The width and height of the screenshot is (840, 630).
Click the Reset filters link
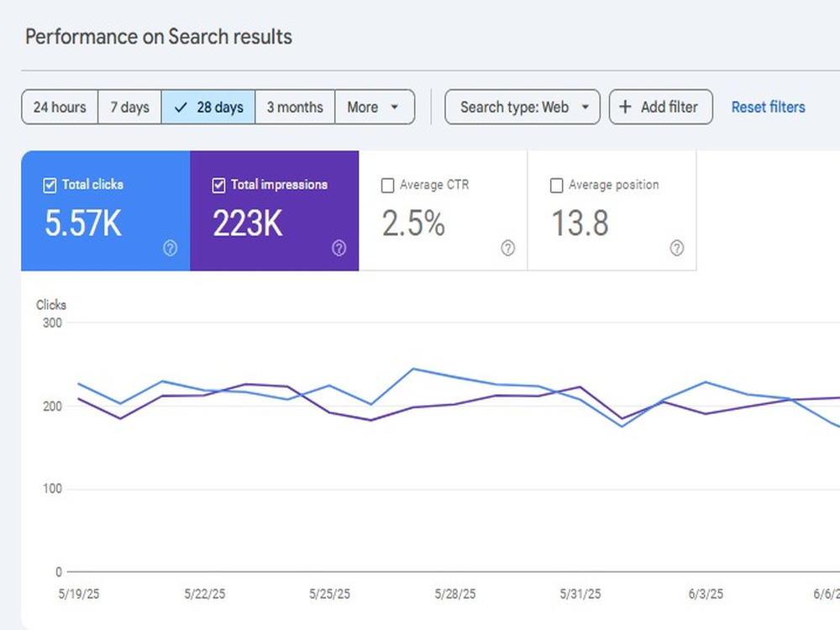click(x=769, y=108)
